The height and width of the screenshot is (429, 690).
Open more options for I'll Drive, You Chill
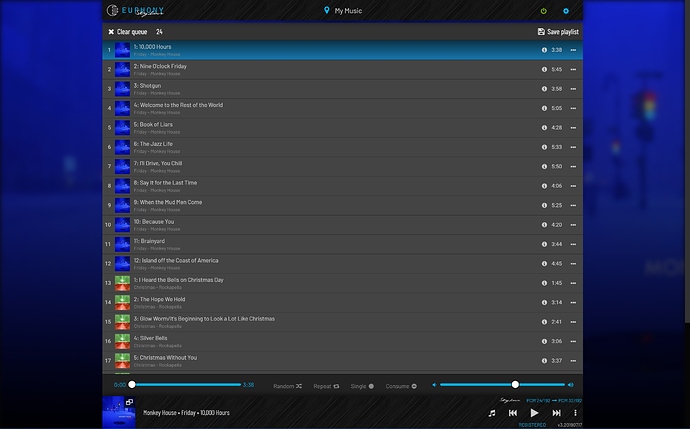(573, 166)
